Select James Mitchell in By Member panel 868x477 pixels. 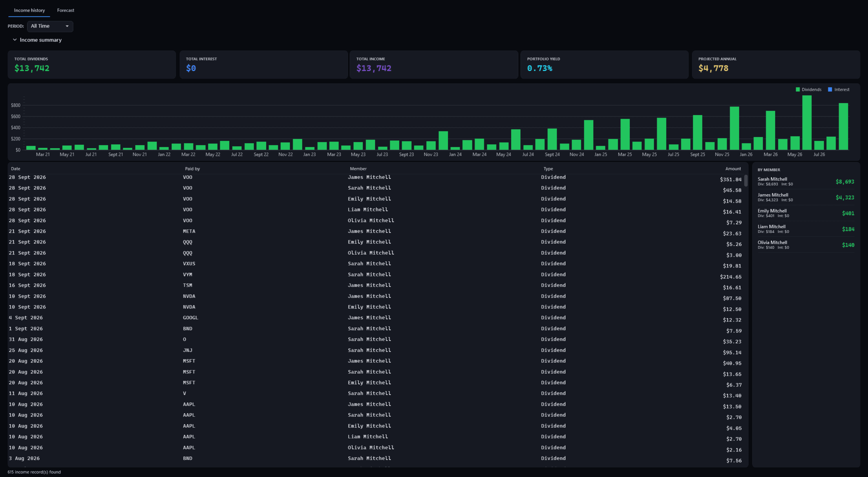click(806, 197)
